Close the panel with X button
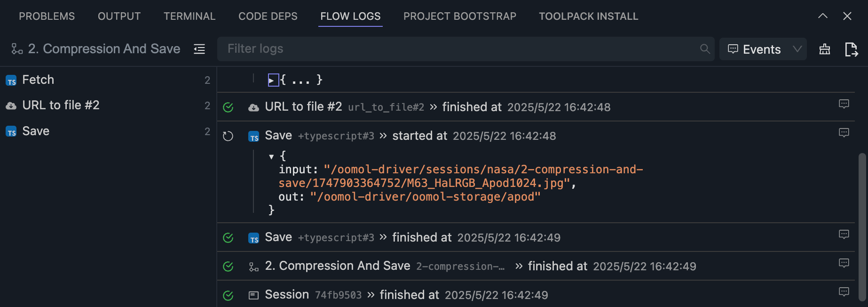This screenshot has height=307, width=868. pos(847,16)
